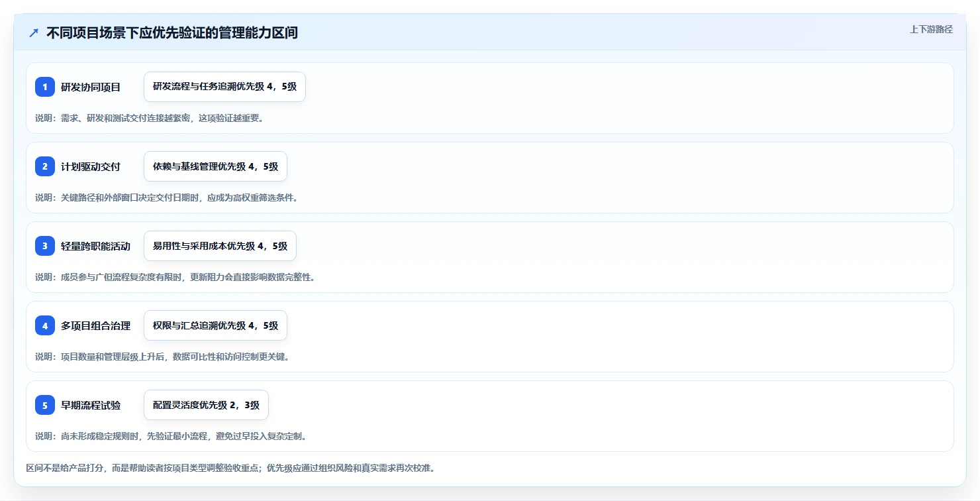The height and width of the screenshot is (501, 980).
Task: Select the 权限与汇总追溯优先级 4，5级 chip
Action: pyautogui.click(x=215, y=325)
